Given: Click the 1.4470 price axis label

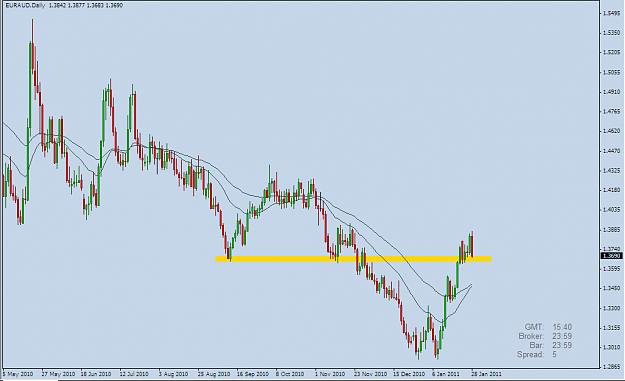Looking at the screenshot, I should [x=611, y=151].
